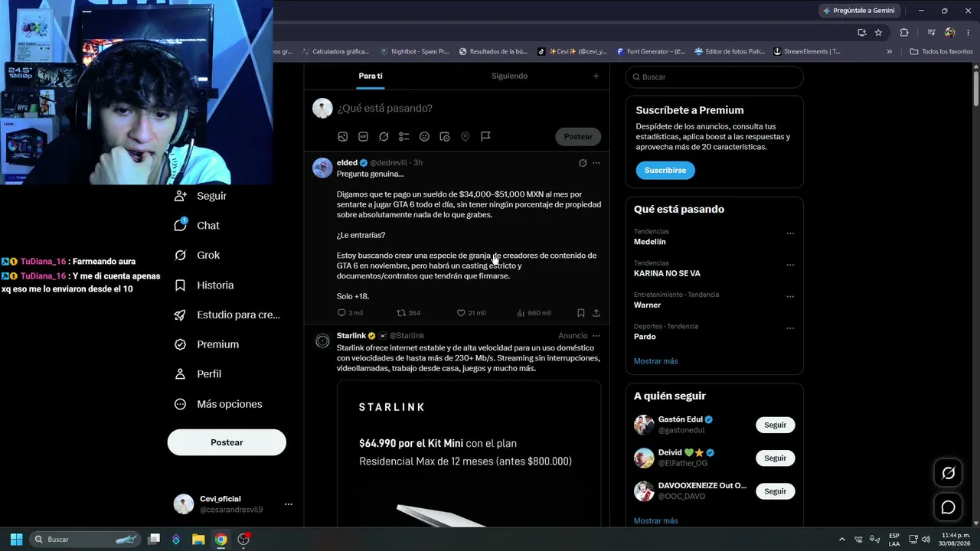This screenshot has width=980, height=551.
Task: Open the emoji picker in composer
Action: pos(424,136)
